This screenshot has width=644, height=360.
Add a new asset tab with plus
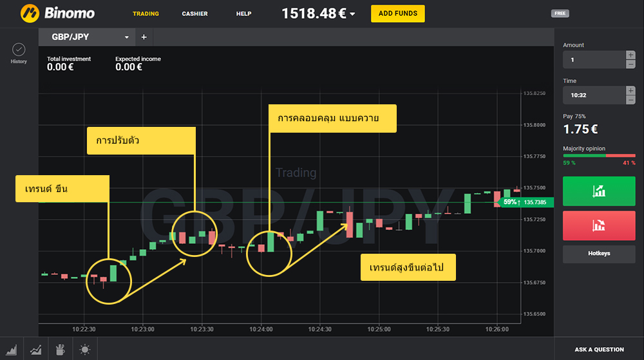click(x=144, y=37)
